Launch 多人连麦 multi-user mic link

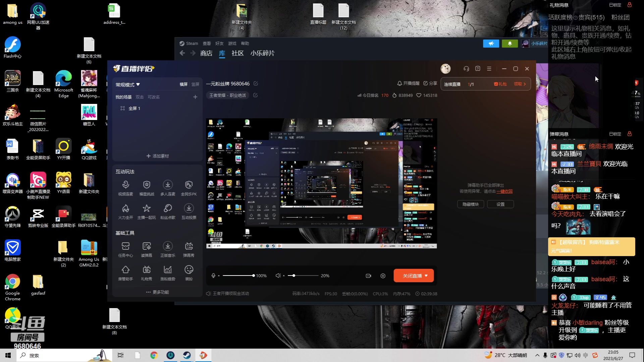point(168,188)
